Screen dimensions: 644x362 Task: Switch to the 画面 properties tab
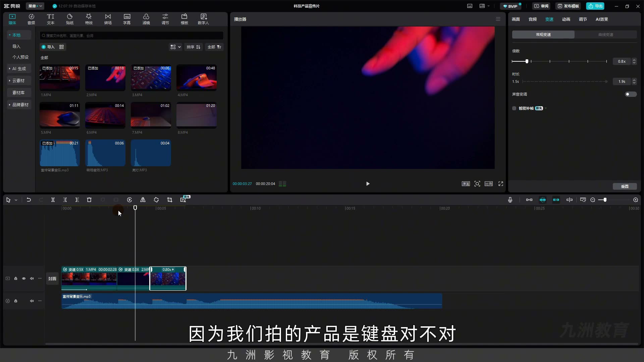point(516,19)
